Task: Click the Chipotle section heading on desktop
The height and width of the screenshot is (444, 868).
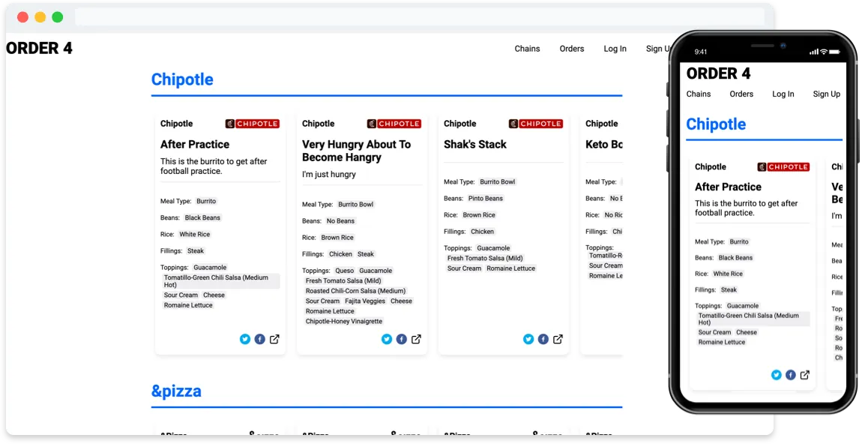Action: [182, 79]
